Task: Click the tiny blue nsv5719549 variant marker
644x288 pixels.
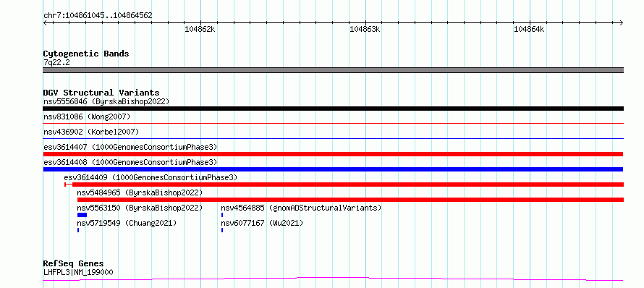Action: tap(78, 230)
